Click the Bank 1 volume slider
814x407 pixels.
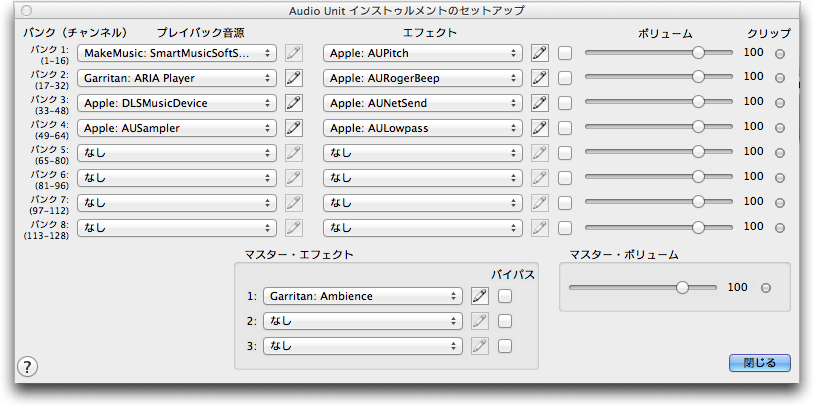click(659, 52)
